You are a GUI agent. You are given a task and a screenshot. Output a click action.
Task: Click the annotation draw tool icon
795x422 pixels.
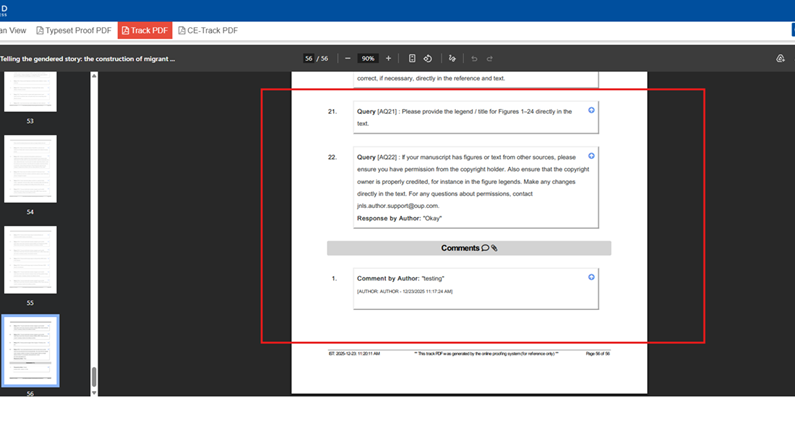(x=452, y=59)
